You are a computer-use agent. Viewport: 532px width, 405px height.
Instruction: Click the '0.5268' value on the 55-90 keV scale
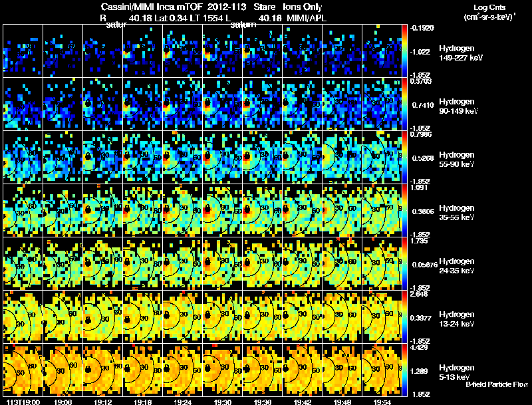coord(423,158)
